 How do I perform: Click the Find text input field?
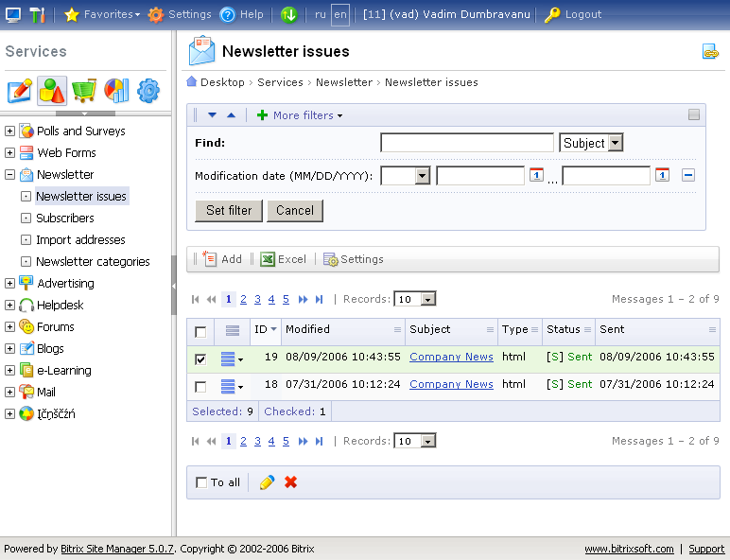[466, 143]
